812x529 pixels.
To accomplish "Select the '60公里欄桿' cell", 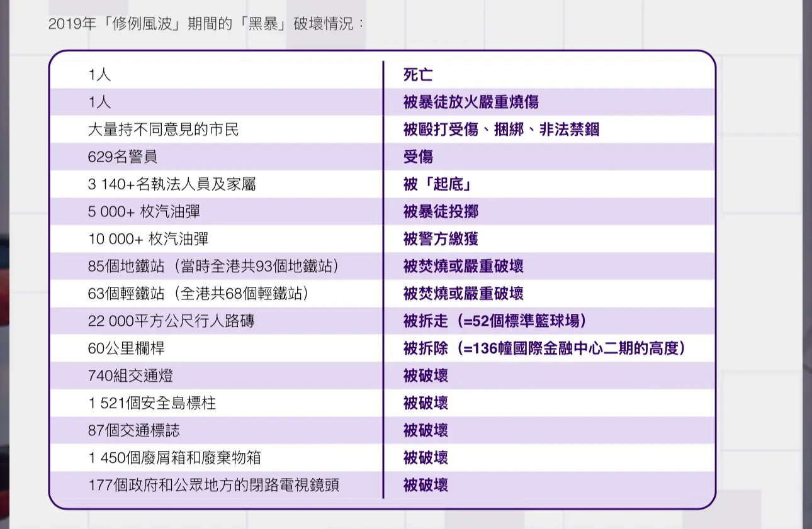I will pyautogui.click(x=127, y=348).
